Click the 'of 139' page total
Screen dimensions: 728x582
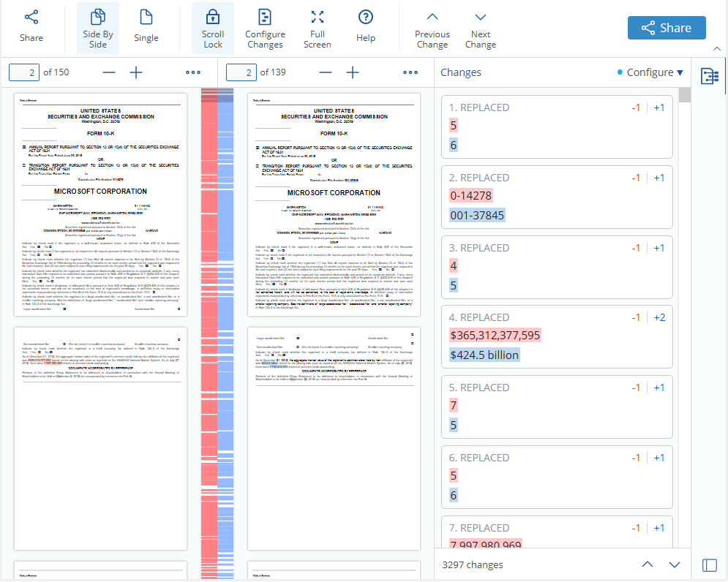pos(273,72)
